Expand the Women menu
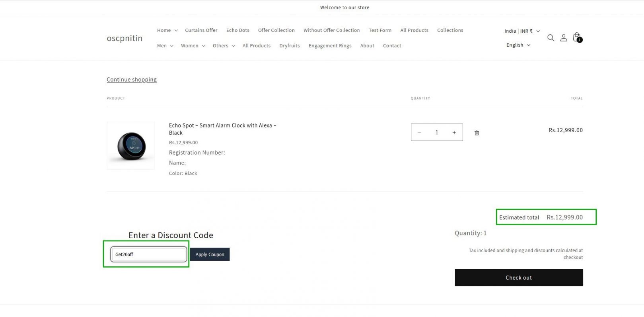 coord(193,46)
